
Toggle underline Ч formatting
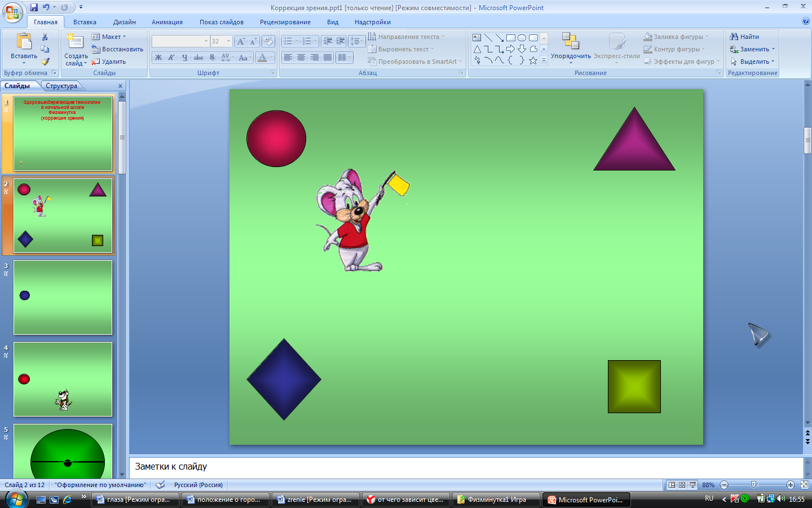coord(184,58)
